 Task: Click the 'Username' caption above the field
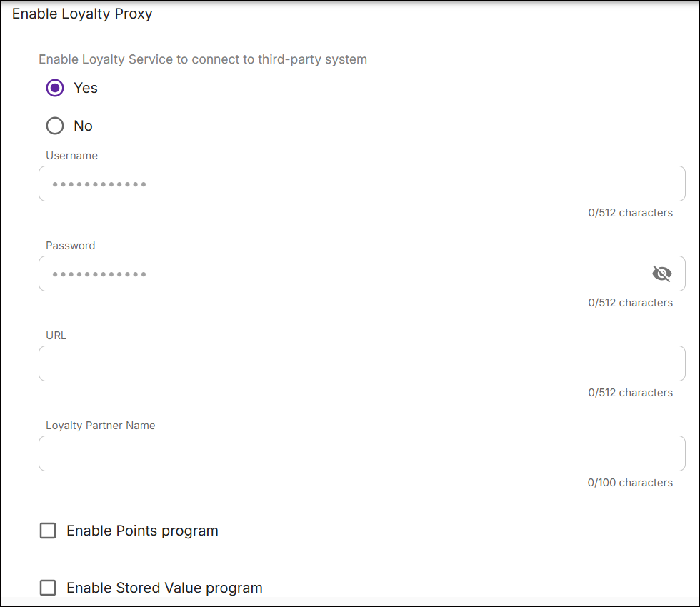(71, 155)
